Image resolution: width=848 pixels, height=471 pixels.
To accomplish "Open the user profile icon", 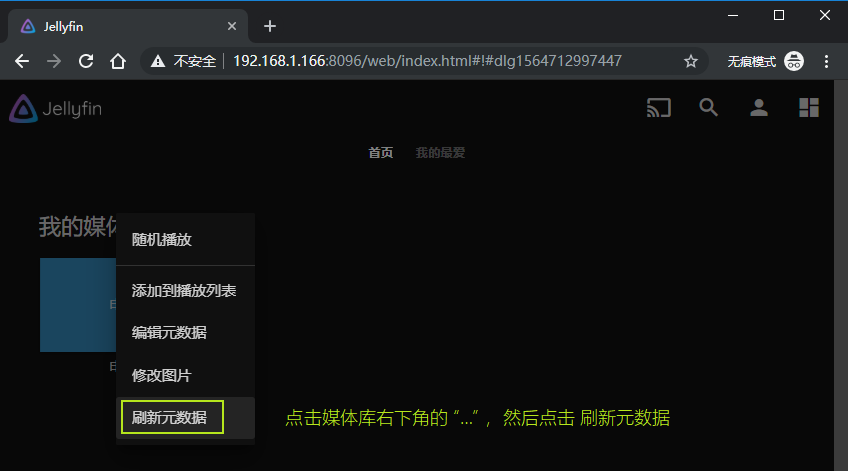I will pyautogui.click(x=759, y=108).
